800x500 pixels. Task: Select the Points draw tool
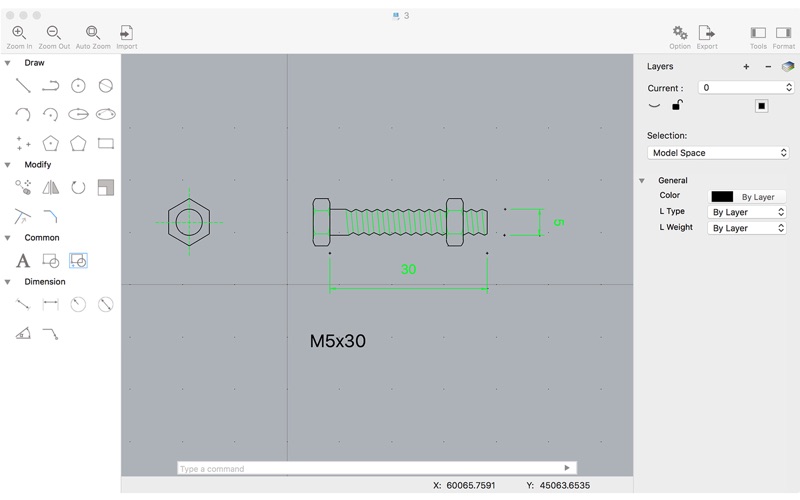pyautogui.click(x=23, y=143)
